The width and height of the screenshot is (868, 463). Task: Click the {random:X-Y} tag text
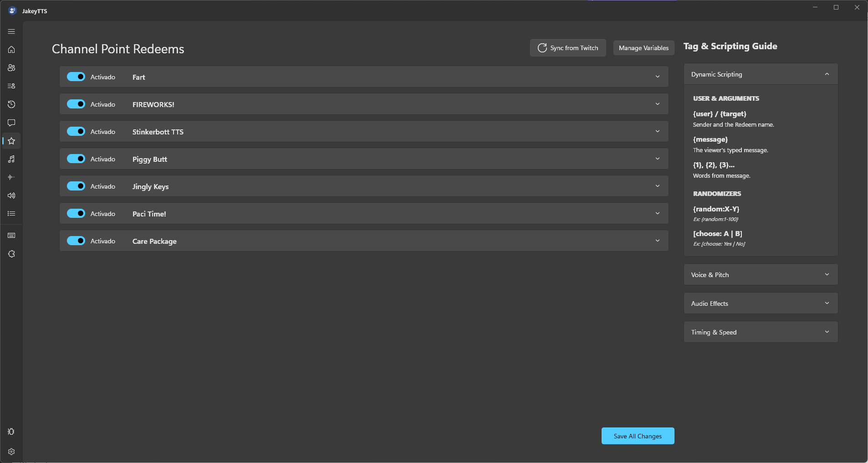click(716, 209)
